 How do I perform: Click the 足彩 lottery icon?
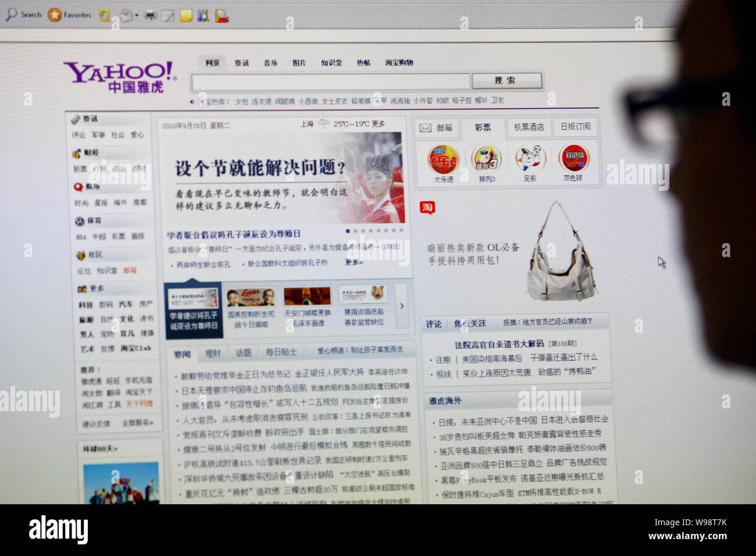[x=530, y=159]
